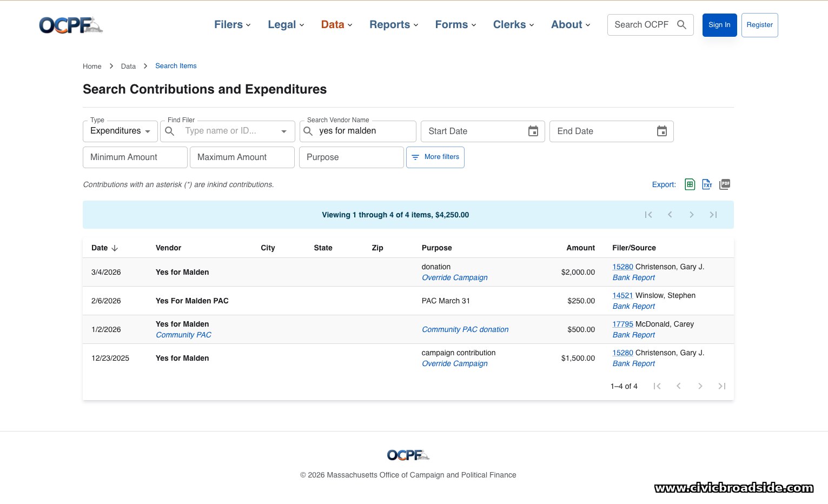Go to next page below the table
828x504 pixels.
[700, 386]
